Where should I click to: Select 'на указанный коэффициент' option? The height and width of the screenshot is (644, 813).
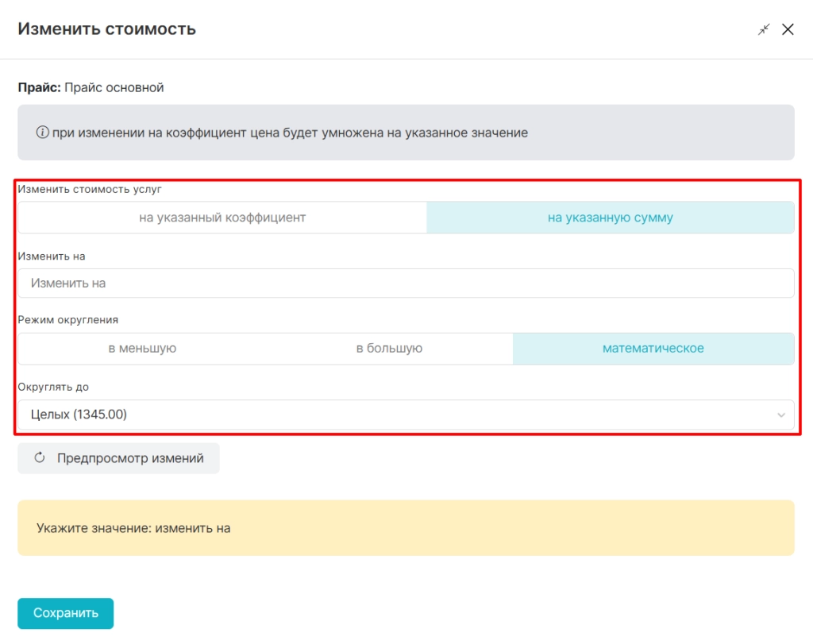[222, 218]
